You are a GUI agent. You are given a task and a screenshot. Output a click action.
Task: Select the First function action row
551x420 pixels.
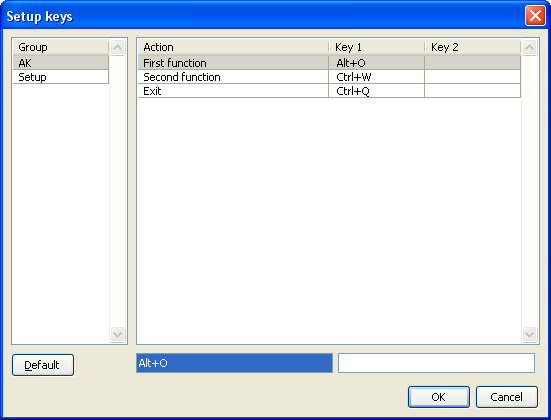[x=329, y=63]
